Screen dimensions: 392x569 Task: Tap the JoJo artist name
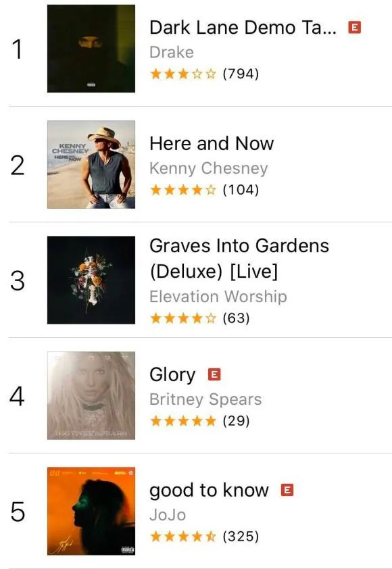168,515
